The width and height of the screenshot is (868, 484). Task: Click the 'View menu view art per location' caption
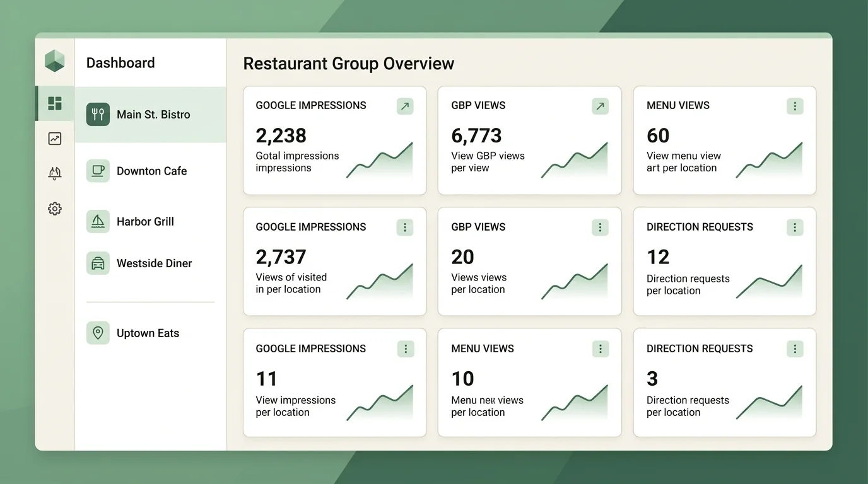click(684, 162)
